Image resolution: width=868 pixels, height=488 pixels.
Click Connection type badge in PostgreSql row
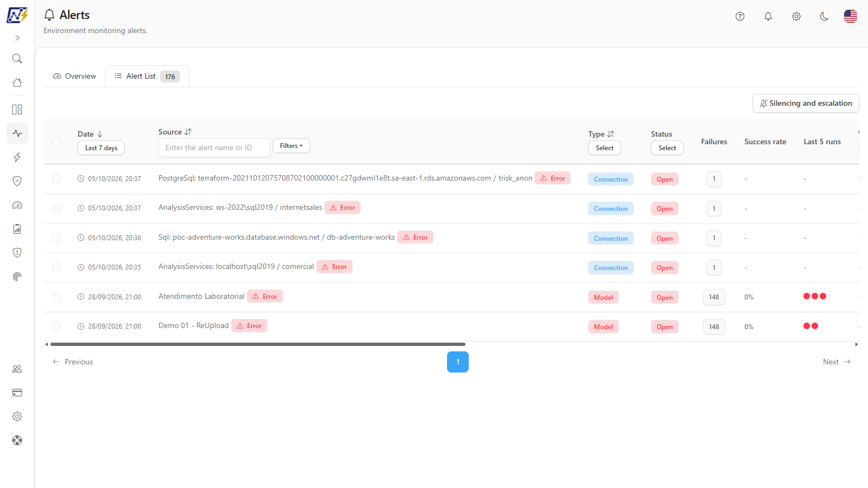coord(611,179)
